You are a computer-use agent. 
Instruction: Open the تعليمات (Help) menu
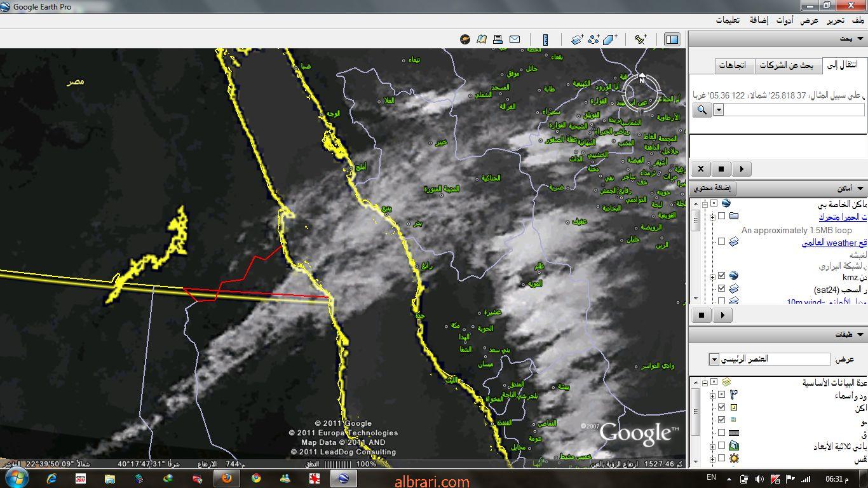(x=728, y=20)
